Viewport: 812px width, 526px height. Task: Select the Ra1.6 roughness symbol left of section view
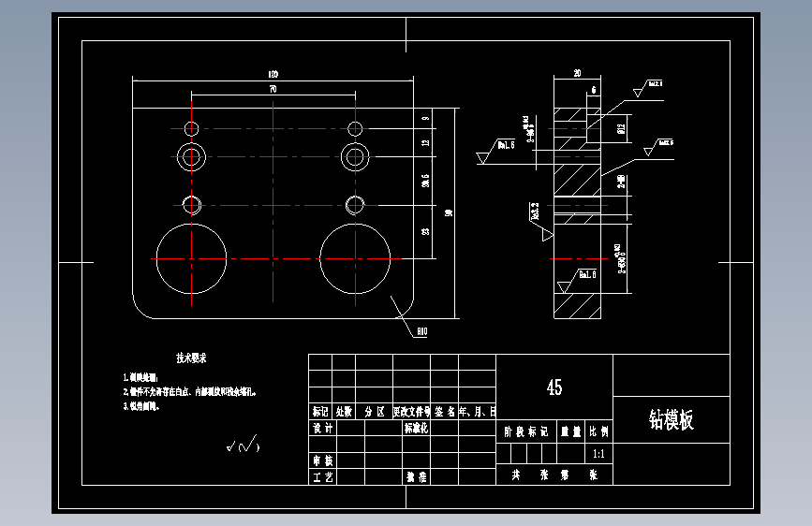[496, 152]
